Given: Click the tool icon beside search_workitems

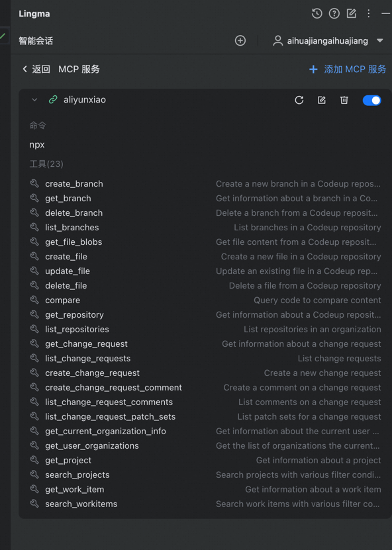Looking at the screenshot, I should (x=34, y=504).
